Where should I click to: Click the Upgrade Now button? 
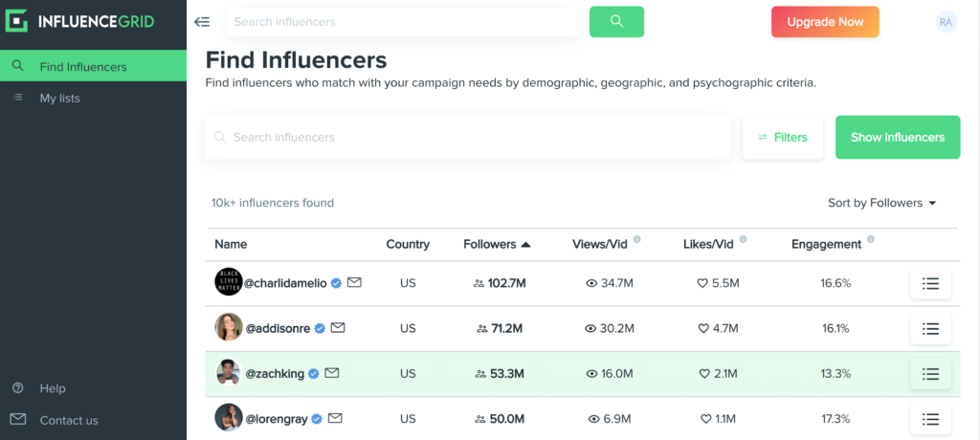tap(825, 22)
